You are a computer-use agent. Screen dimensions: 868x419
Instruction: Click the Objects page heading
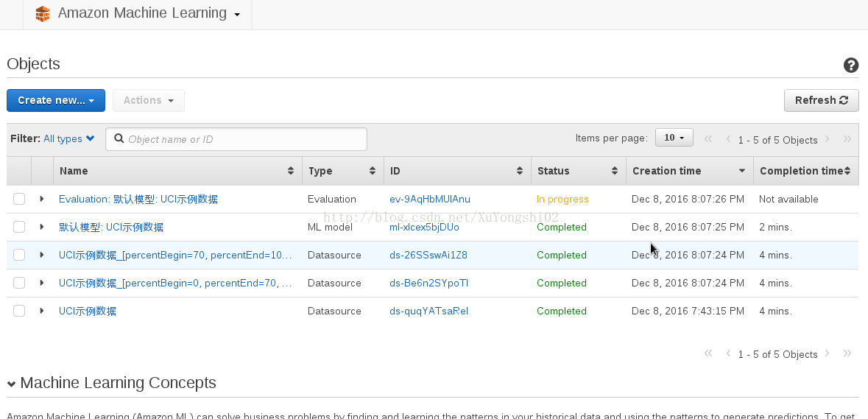[33, 63]
